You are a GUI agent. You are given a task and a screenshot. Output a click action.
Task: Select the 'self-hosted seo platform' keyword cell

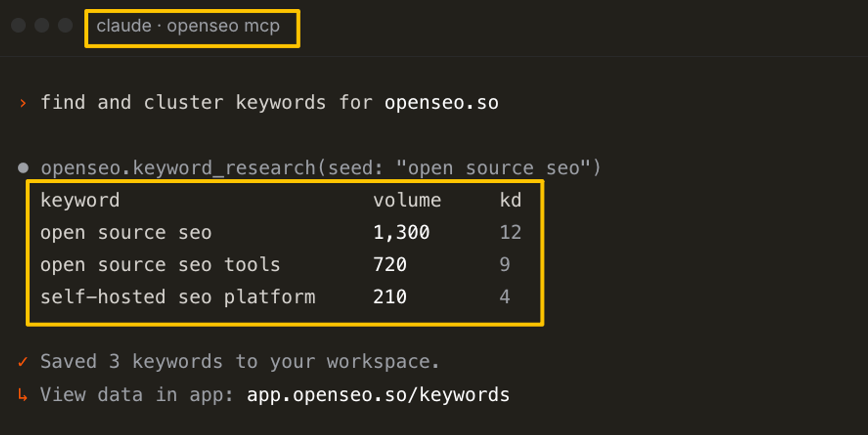click(178, 297)
